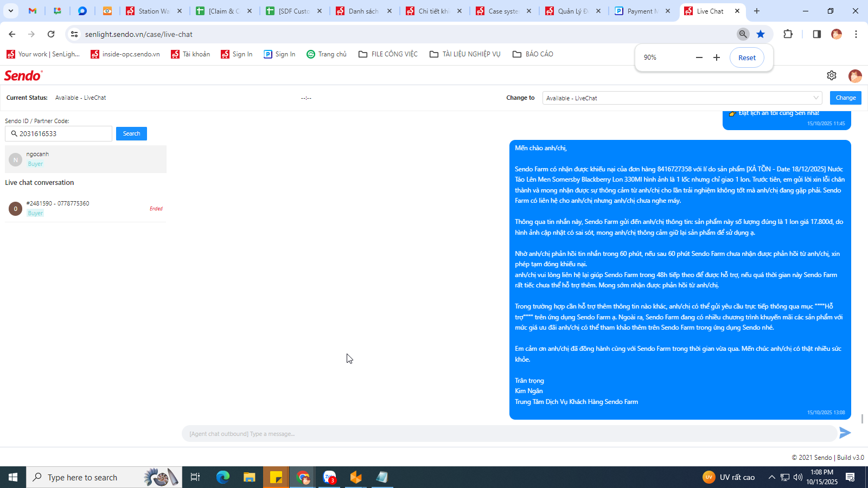This screenshot has height=488, width=868.
Task: Select the ngocanh buyer result
Action: pyautogui.click(x=86, y=159)
